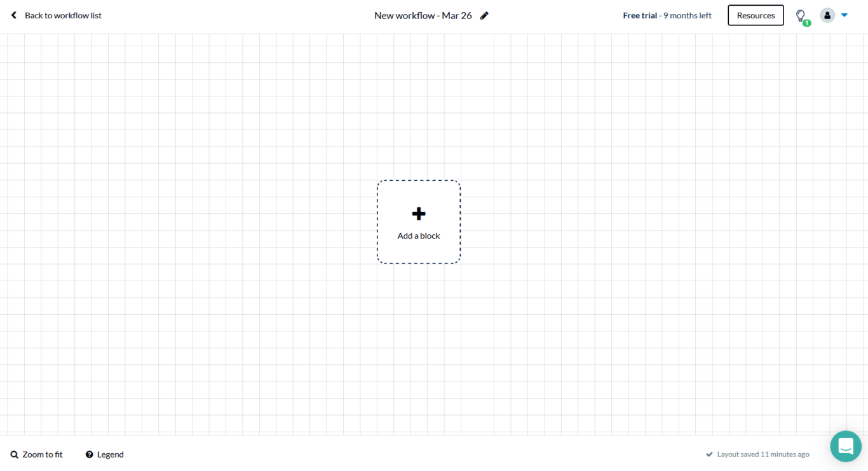This screenshot has width=868, height=471.
Task: Go back to workflow list
Action: coord(56,15)
